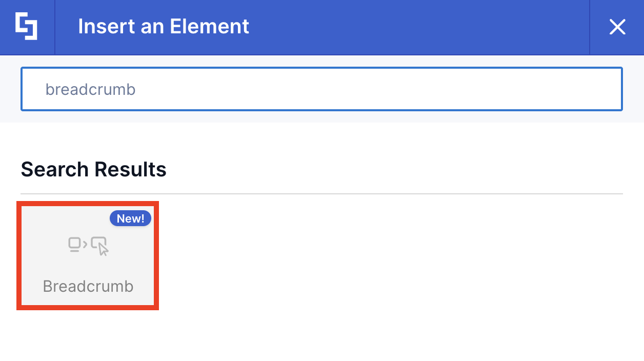
Task: Click the Breadcrumb label text
Action: click(x=88, y=286)
